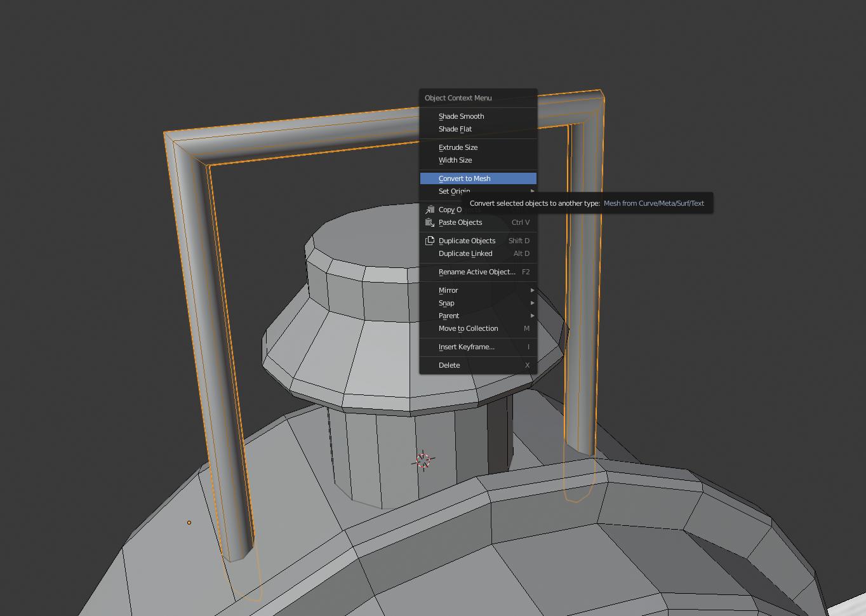Click the Duplicate Objects icon
The image size is (866, 616).
click(430, 241)
